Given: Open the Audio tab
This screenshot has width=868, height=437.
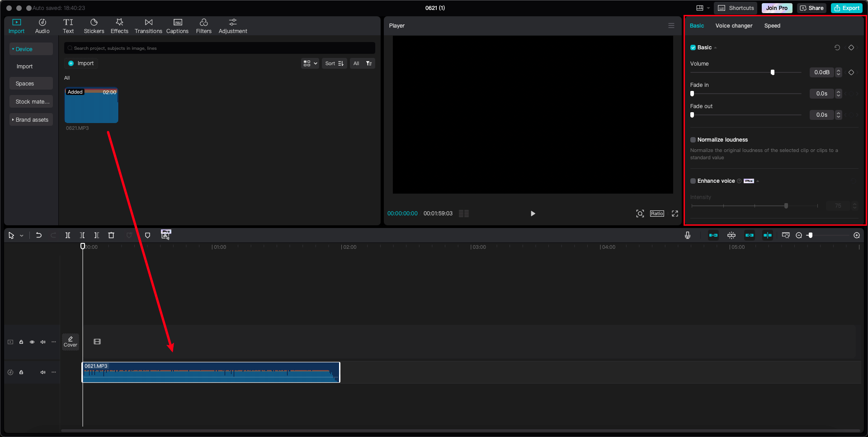Looking at the screenshot, I should [42, 26].
